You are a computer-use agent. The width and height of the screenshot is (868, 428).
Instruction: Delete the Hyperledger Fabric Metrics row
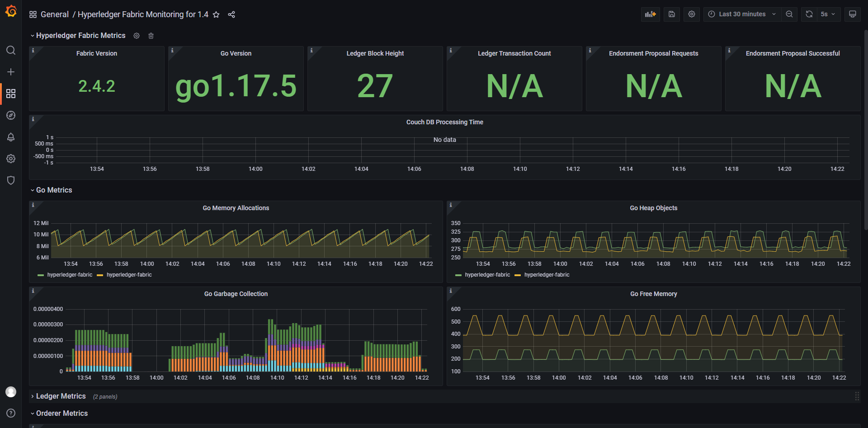[151, 36]
